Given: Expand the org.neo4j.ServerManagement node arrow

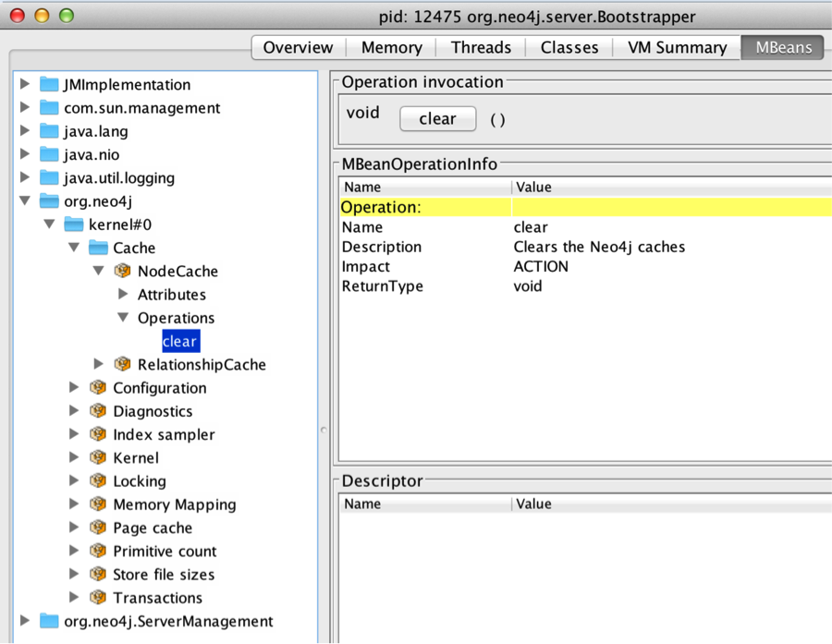Looking at the screenshot, I should click(24, 621).
